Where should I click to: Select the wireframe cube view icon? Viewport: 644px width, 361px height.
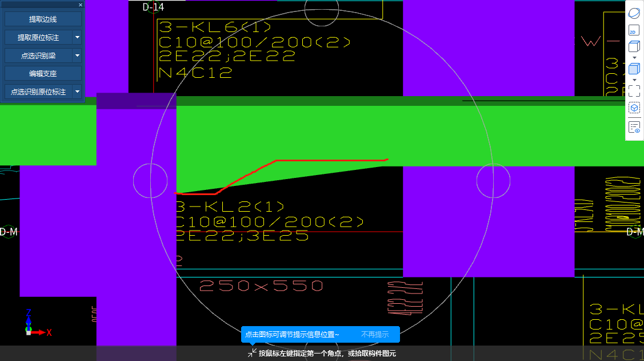click(x=634, y=46)
